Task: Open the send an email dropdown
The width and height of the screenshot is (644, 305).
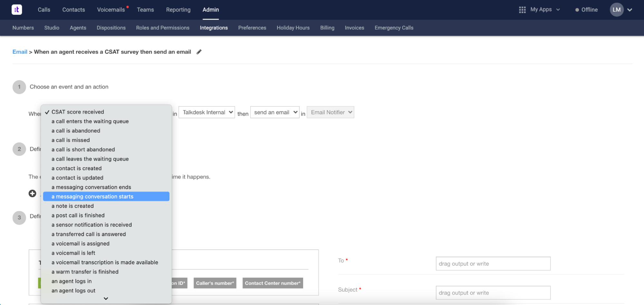Action: point(275,112)
